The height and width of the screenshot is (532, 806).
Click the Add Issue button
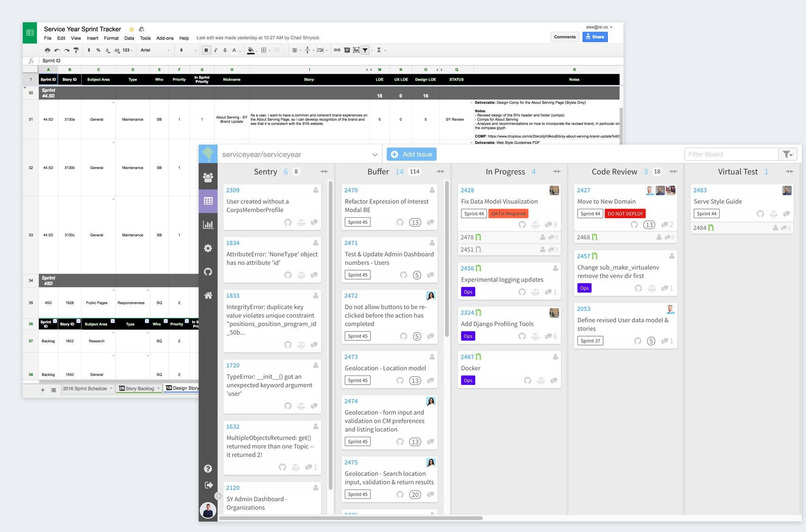(412, 155)
